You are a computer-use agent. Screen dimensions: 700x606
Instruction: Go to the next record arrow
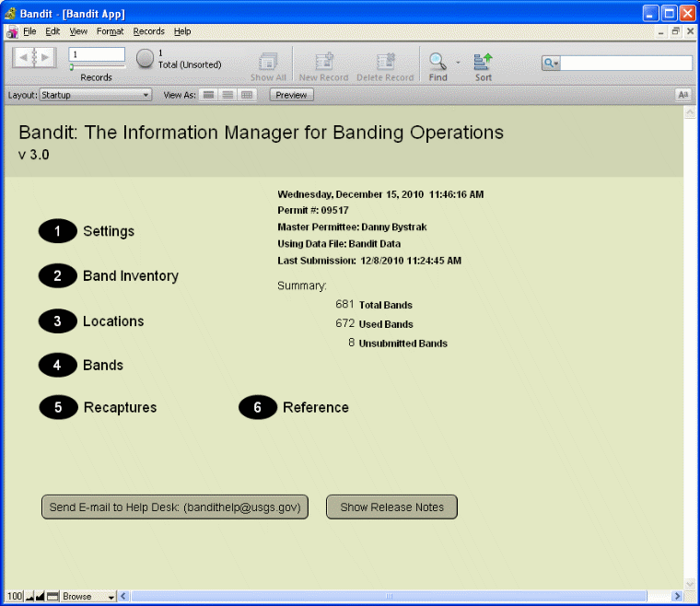45,58
